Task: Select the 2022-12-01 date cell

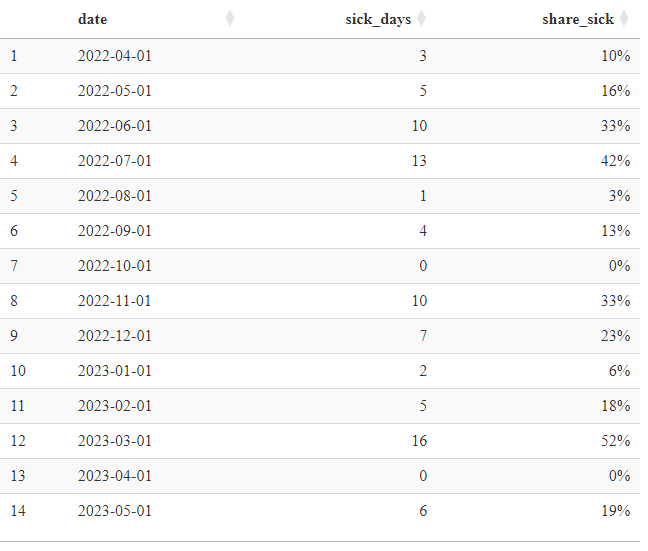Action: tap(115, 336)
